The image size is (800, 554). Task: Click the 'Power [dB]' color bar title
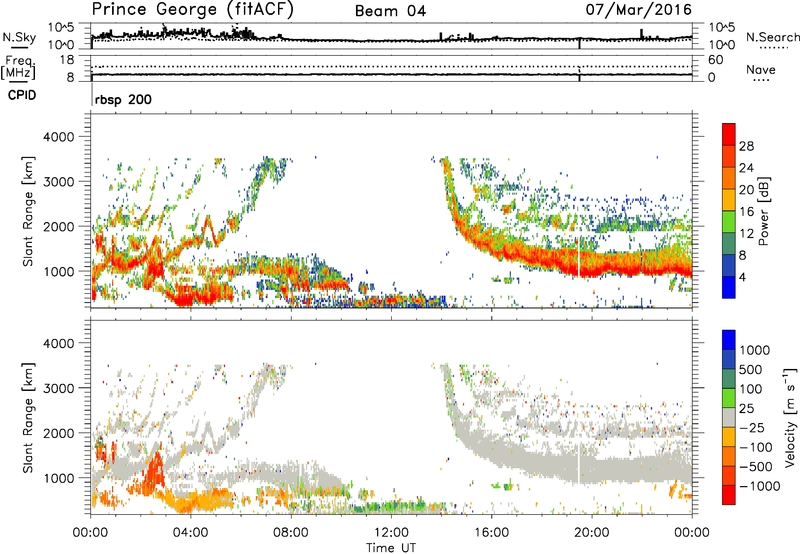point(764,211)
